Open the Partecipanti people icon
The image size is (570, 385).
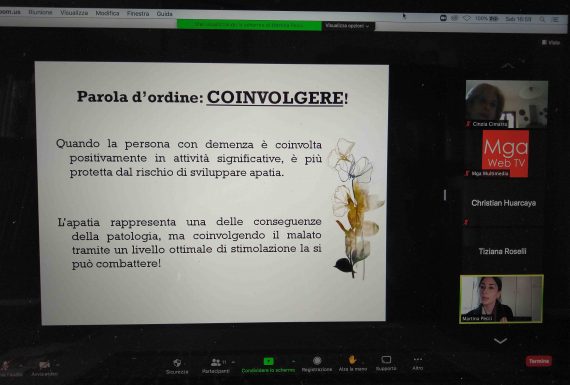tap(216, 362)
